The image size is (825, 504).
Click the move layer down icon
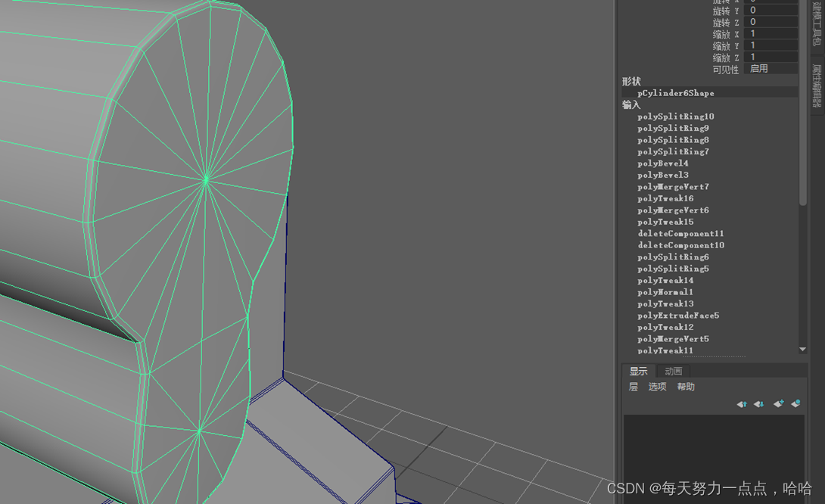[x=759, y=404]
